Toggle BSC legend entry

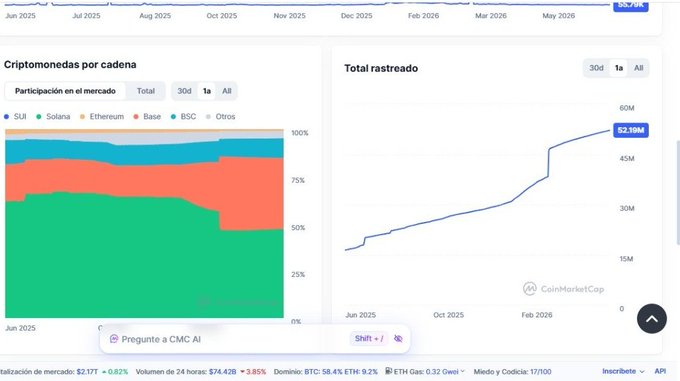coord(183,117)
